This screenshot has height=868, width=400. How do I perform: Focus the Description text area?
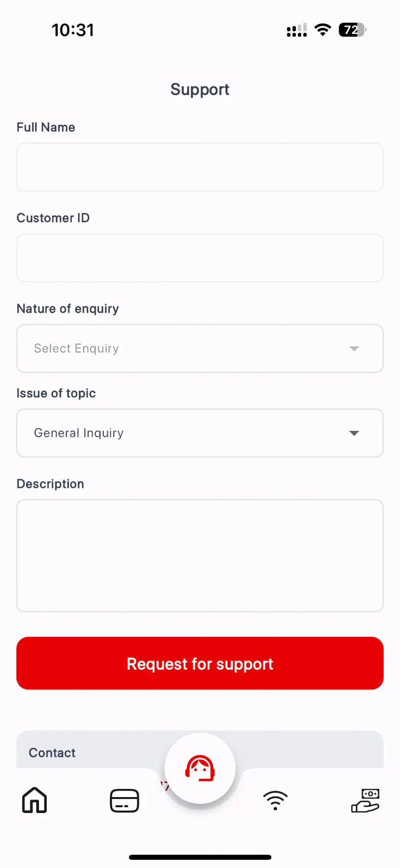[x=200, y=555]
